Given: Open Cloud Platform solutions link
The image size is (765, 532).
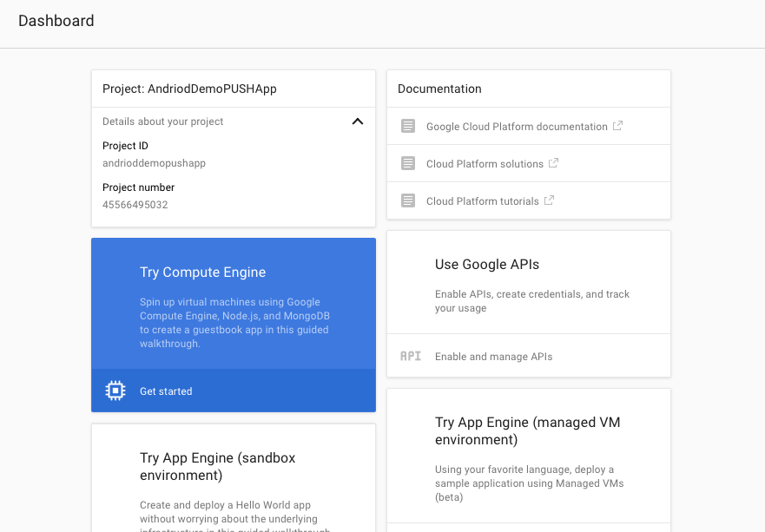Looking at the screenshot, I should pyautogui.click(x=485, y=164).
